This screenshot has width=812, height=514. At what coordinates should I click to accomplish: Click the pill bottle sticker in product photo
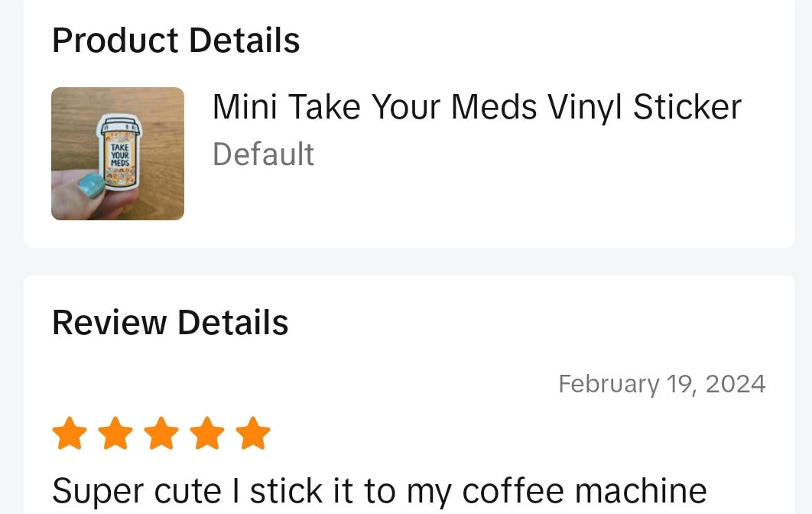pos(121,151)
